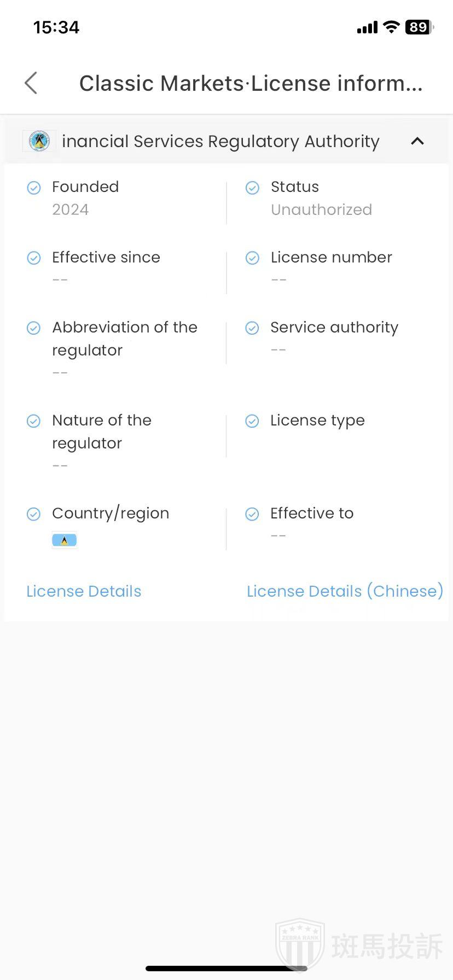Tap the check icon beside Status
This screenshot has width=453, height=980.
[252, 188]
